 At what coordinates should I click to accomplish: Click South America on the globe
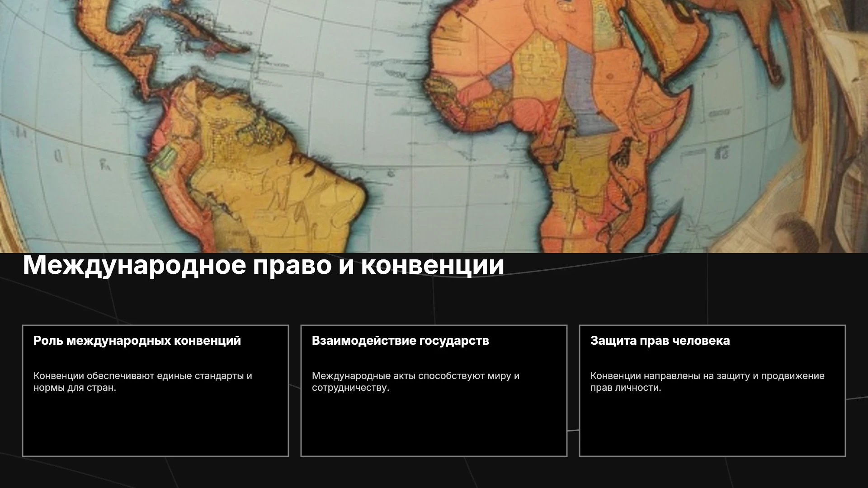(253, 167)
